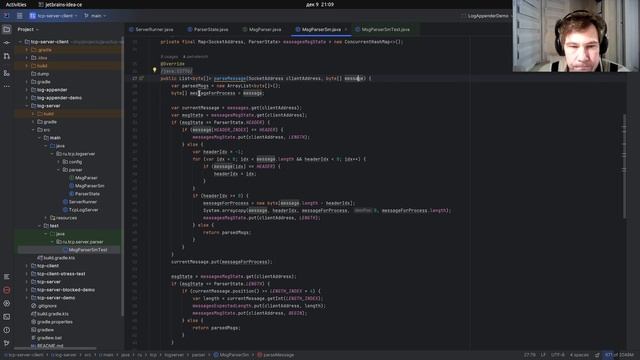Click the yellow lightbulb intention icon
Screen dimensions: 640x360
154,70
